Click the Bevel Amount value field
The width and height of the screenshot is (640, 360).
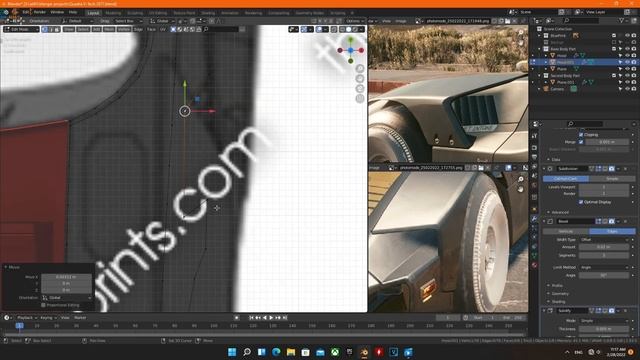pos(604,247)
